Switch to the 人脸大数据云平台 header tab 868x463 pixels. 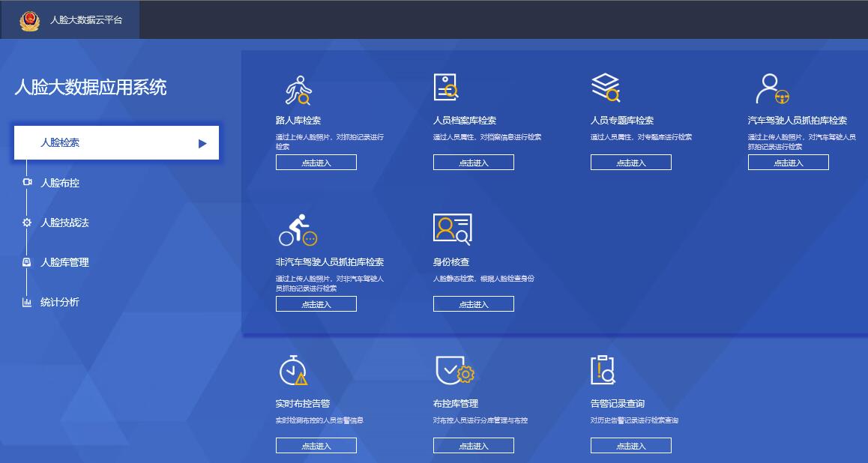pos(85,20)
